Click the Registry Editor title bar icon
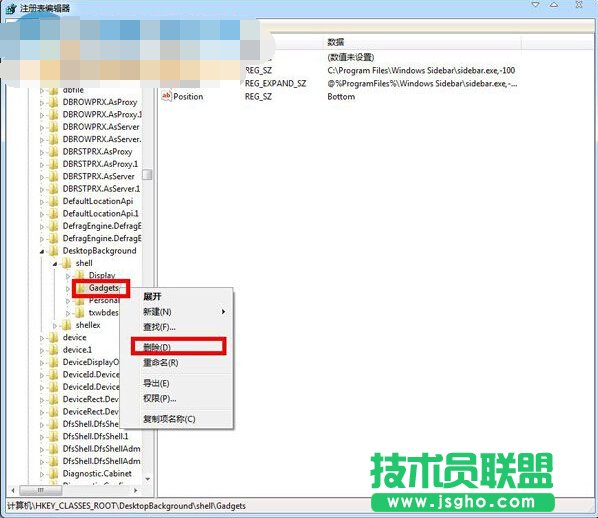The height and width of the screenshot is (518, 598). tap(11, 8)
